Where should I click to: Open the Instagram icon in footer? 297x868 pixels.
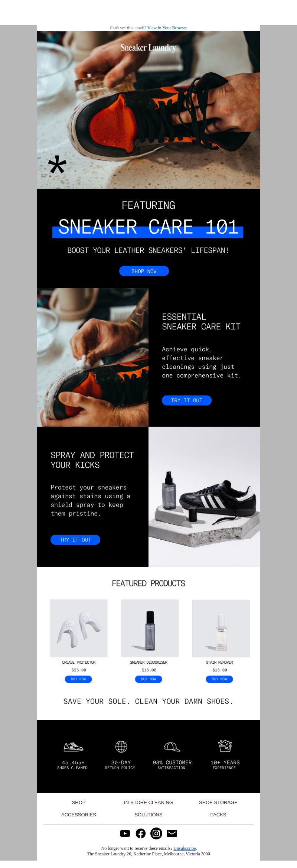click(x=156, y=833)
